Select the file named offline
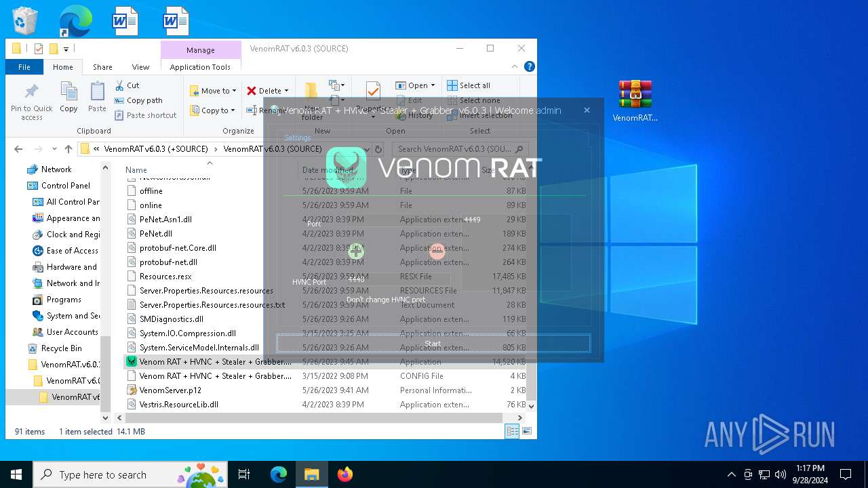 pyautogui.click(x=151, y=191)
